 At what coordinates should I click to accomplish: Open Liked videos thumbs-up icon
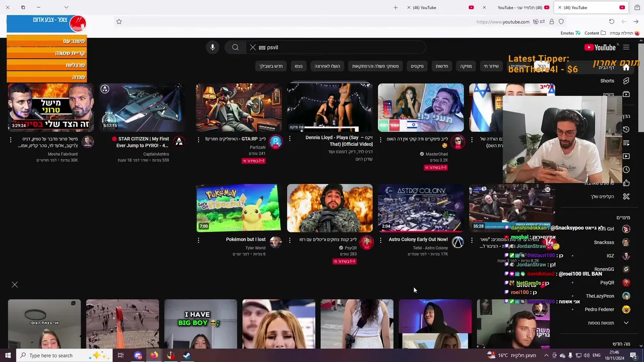(626, 183)
